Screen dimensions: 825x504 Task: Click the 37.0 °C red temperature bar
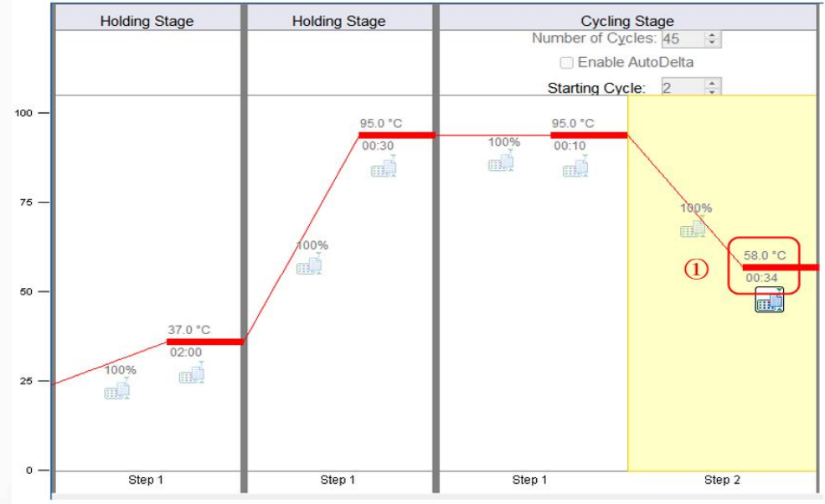tap(204, 342)
